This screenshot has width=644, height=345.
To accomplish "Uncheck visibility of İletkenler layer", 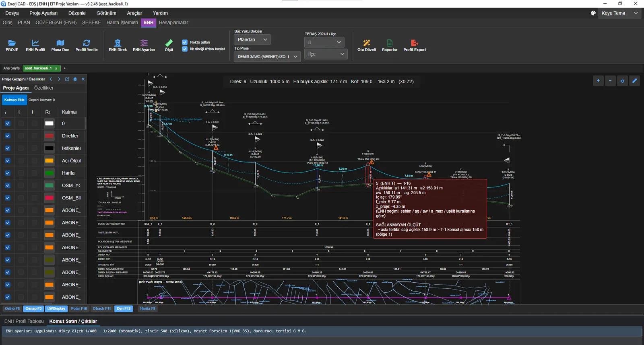I will click(x=8, y=148).
